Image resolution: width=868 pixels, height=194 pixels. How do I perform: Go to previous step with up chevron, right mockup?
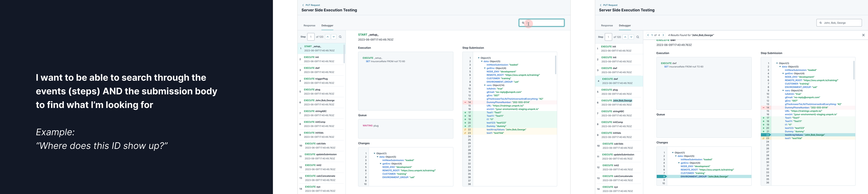coord(625,37)
